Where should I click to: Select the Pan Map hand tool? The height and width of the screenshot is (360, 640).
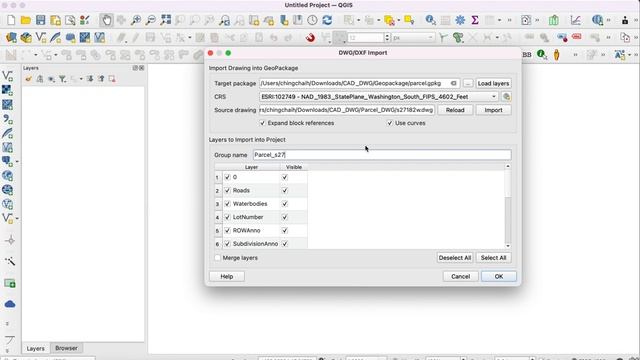107,20
